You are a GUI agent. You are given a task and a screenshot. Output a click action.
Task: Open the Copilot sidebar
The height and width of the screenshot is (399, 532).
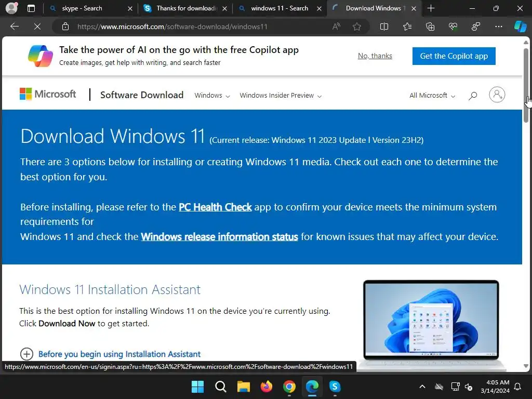(x=520, y=26)
